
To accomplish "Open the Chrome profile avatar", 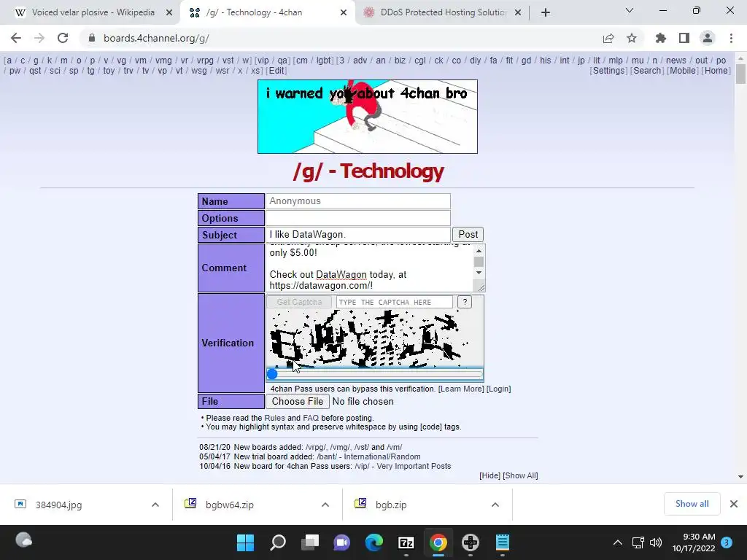I will (x=708, y=38).
